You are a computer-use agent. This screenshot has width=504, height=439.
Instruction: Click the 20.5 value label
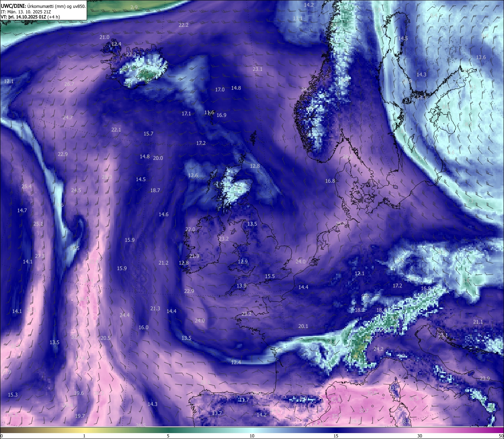pyautogui.click(x=106, y=338)
